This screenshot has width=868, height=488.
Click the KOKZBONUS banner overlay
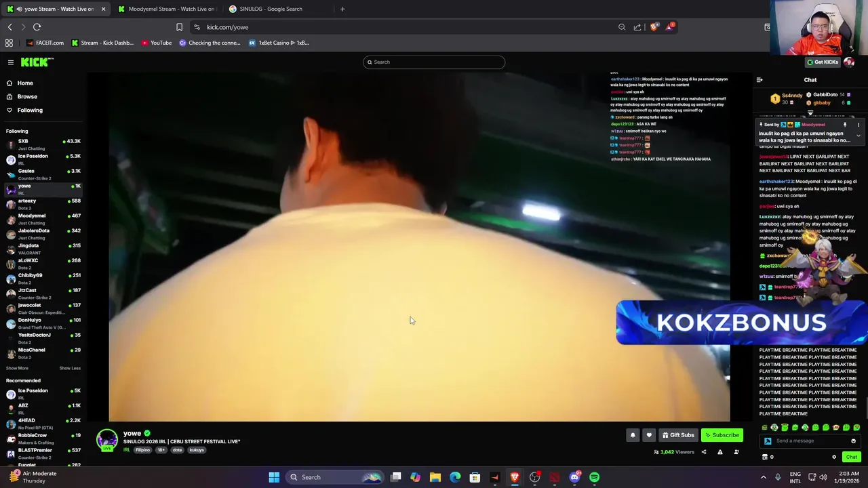point(741,323)
